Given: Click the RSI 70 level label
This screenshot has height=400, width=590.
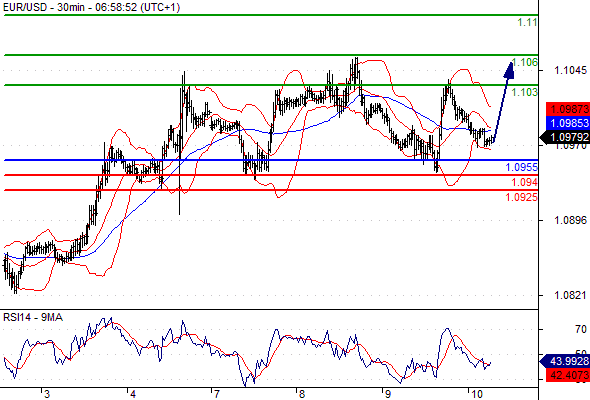Looking at the screenshot, I should 581,329.
